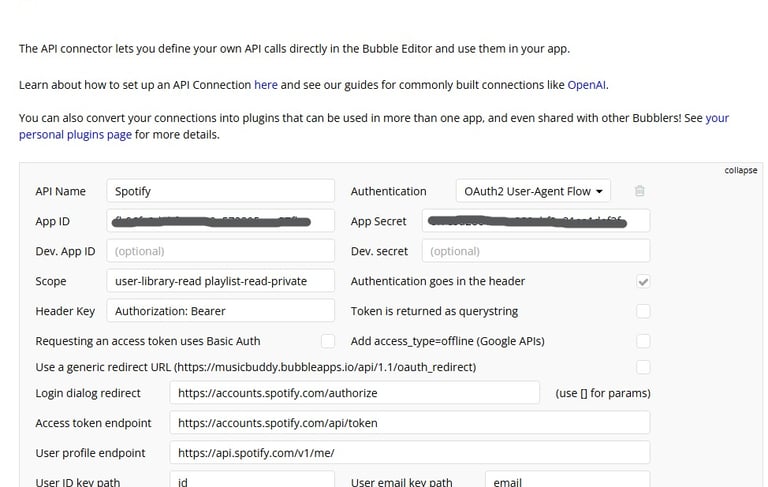The width and height of the screenshot is (768, 487).
Task: Enable Add access_type=offline (Google APIs) checkbox
Action: click(x=643, y=341)
